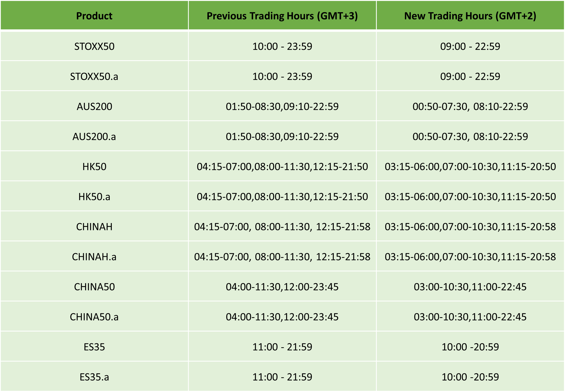This screenshot has width=566, height=392.
Task: Click STOXX50 new hours 09:00 - 22:59
Action: click(x=470, y=46)
